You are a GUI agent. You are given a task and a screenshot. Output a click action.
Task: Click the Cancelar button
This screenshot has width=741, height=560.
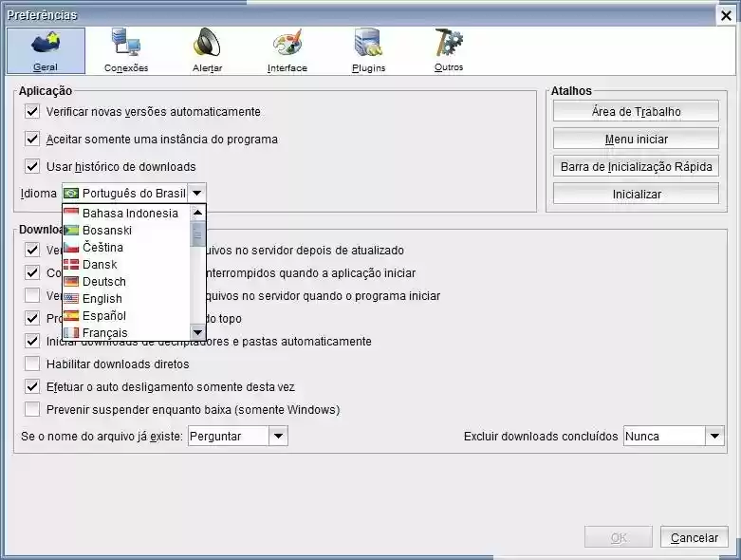[x=695, y=538]
